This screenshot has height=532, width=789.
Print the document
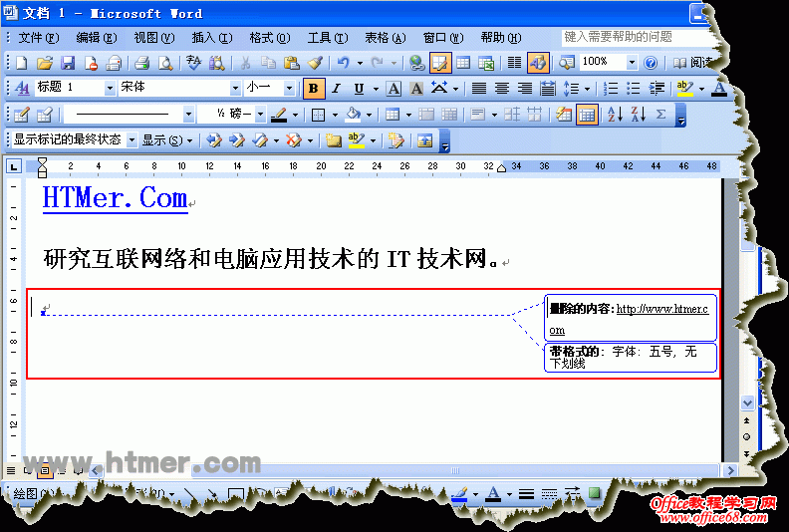pos(141,63)
